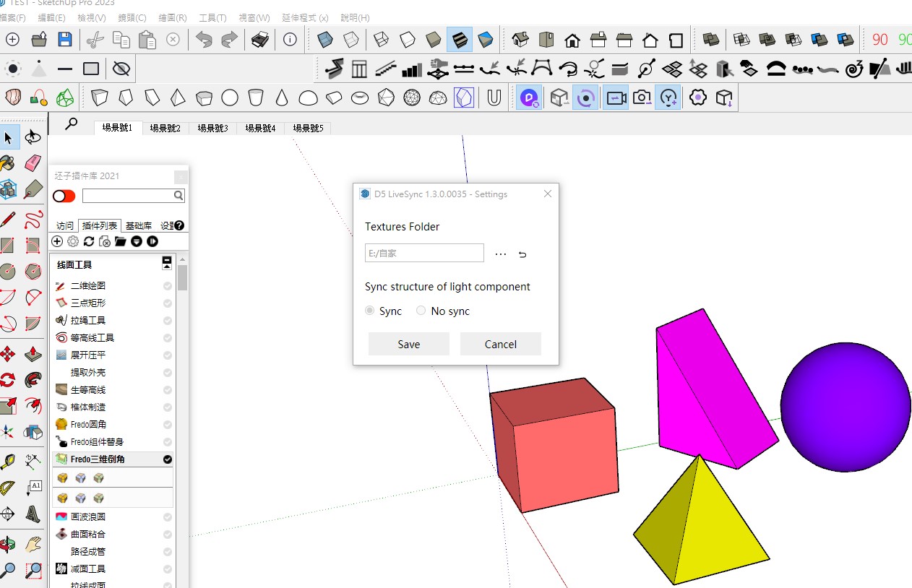Click the Save floppy disk icon
The width and height of the screenshot is (912, 588).
point(65,40)
